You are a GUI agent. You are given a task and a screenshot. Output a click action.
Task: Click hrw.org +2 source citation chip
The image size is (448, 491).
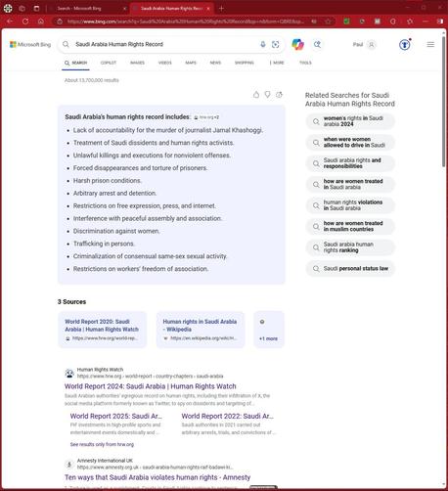point(206,117)
